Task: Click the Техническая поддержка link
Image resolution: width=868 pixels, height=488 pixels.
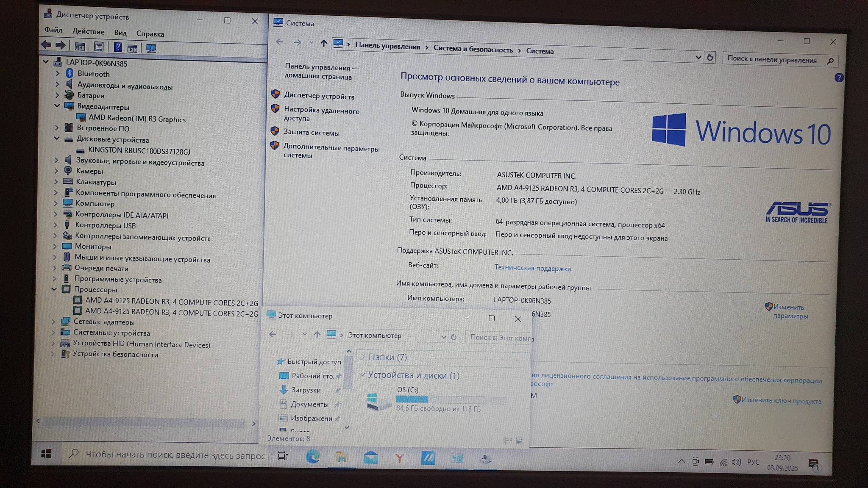Action: pos(532,268)
